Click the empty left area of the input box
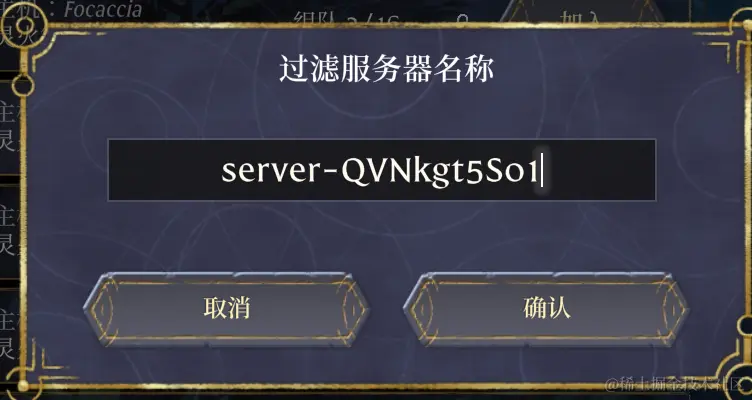Image resolution: width=752 pixels, height=400 pixels. [x=163, y=170]
